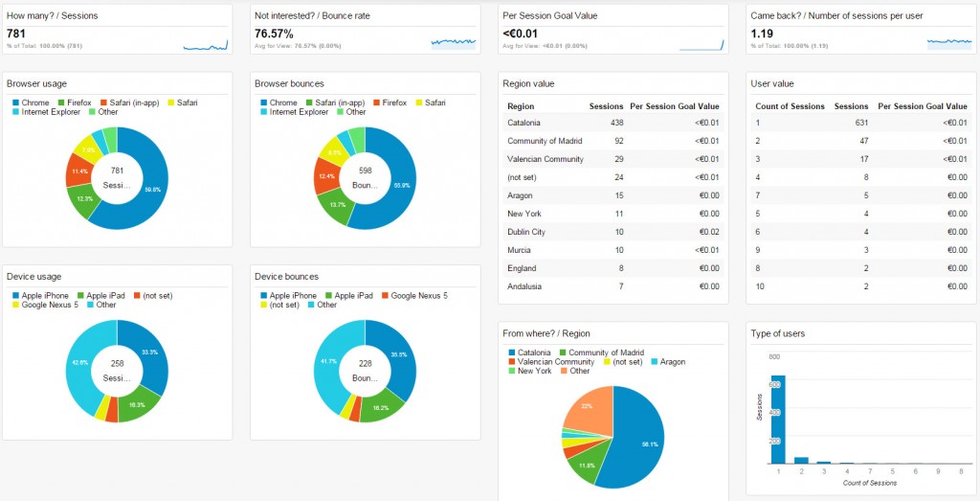Click the Sessions sparkline in How many widget
This screenshot has height=501, width=980.
(x=206, y=44)
